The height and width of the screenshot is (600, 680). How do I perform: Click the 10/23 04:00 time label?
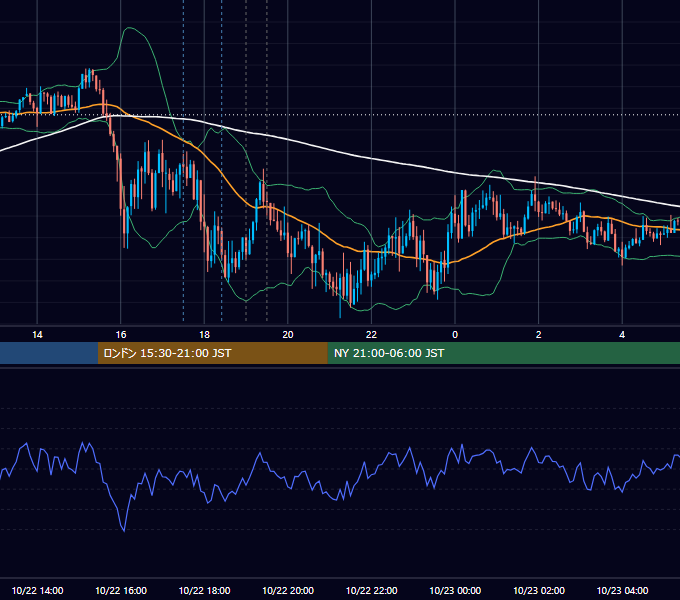pos(622,590)
